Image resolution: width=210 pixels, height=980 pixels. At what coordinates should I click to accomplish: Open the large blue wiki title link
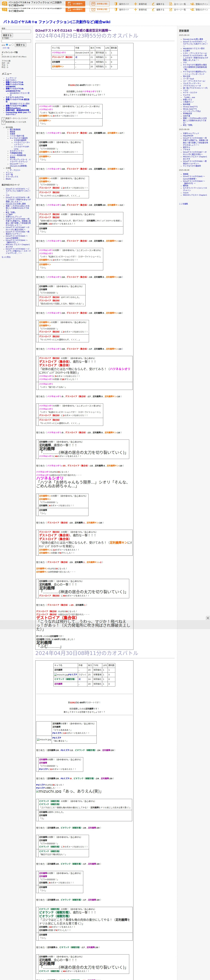57,22
